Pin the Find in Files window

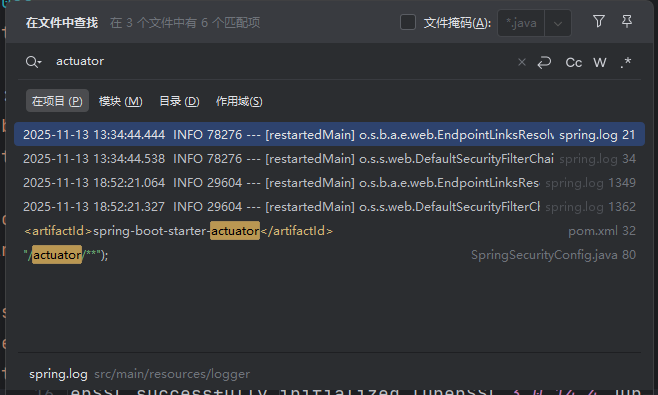pyautogui.click(x=627, y=21)
